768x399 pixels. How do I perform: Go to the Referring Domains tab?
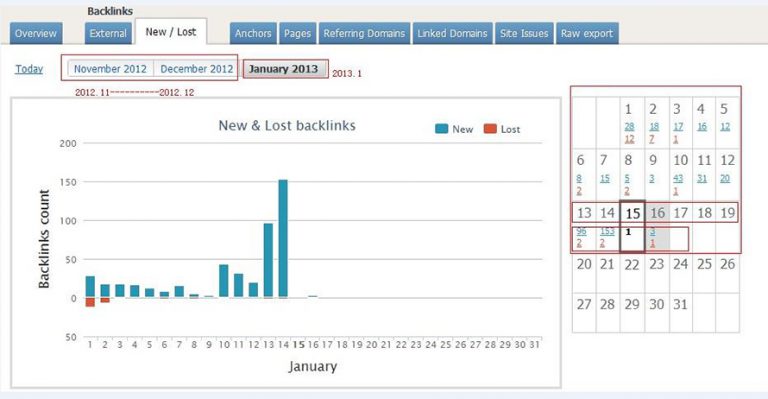pyautogui.click(x=364, y=33)
